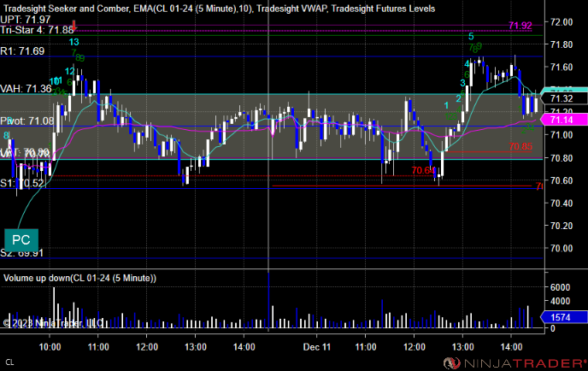Click the 14:00 label after Dec 11
Screen dimensions: 588x371
(511, 347)
